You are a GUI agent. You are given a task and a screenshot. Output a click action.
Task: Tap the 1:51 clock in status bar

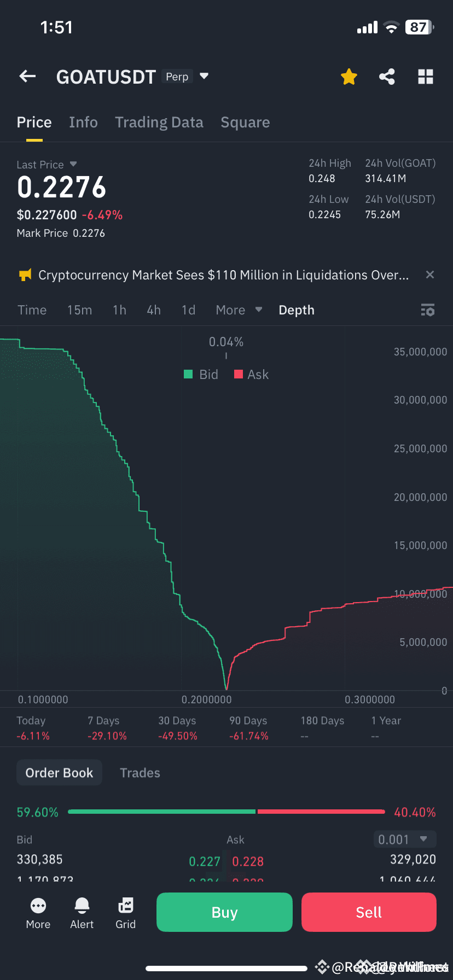(56, 27)
